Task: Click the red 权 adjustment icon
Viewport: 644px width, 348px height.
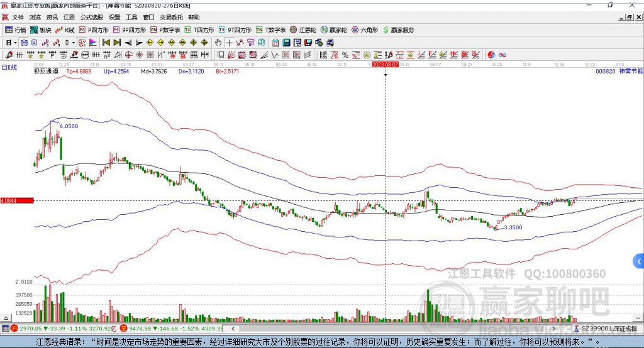Action: 82,43
